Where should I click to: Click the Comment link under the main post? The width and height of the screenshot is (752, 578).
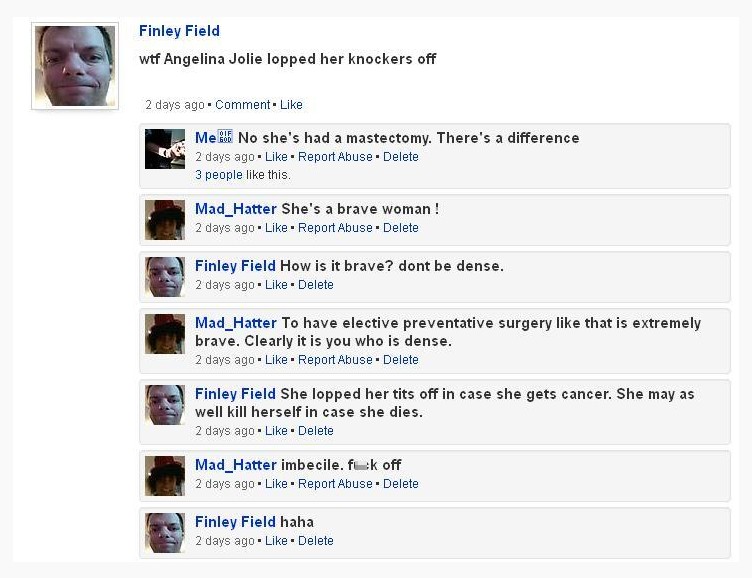[x=242, y=105]
